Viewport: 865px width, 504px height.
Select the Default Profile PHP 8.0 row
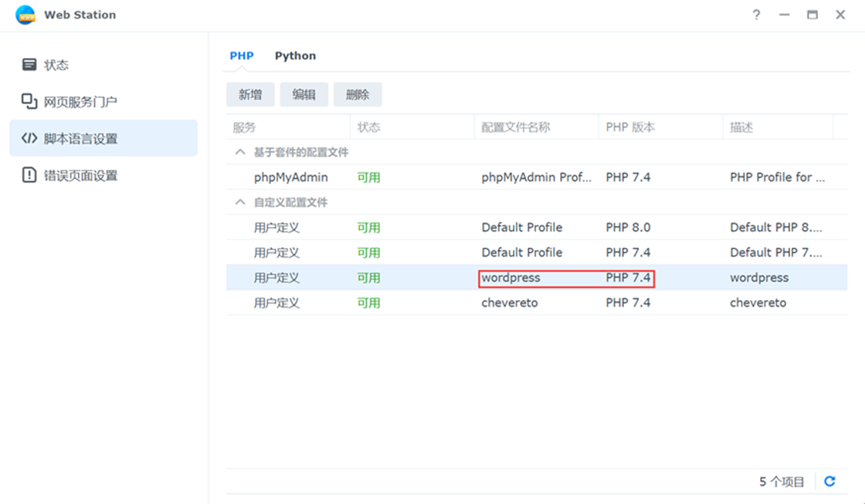tap(536, 227)
